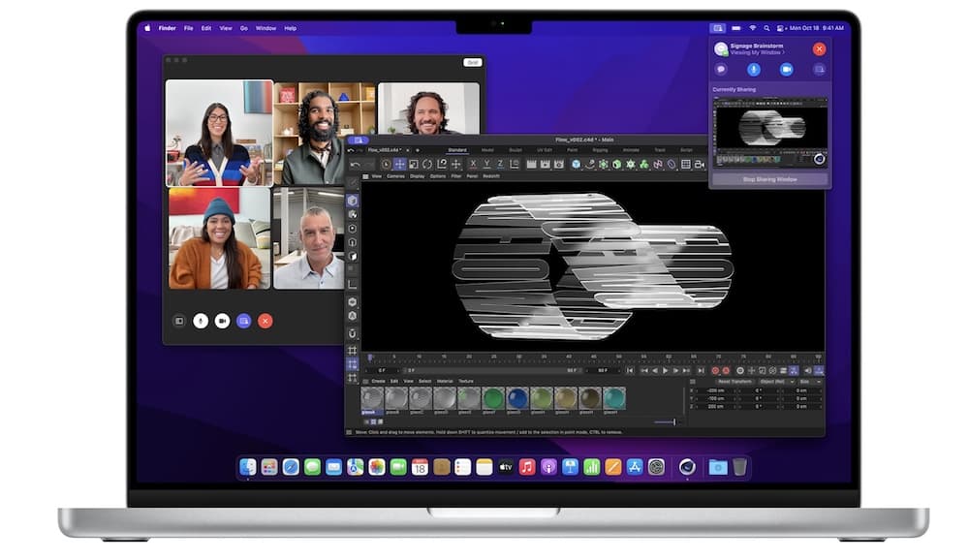969x560 pixels.
Task: Switch to Animate layout tab
Action: (x=631, y=150)
